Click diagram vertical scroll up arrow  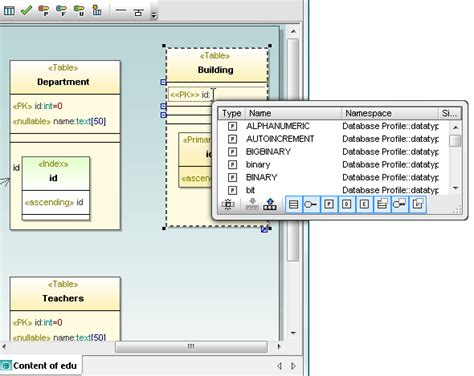pos(293,31)
